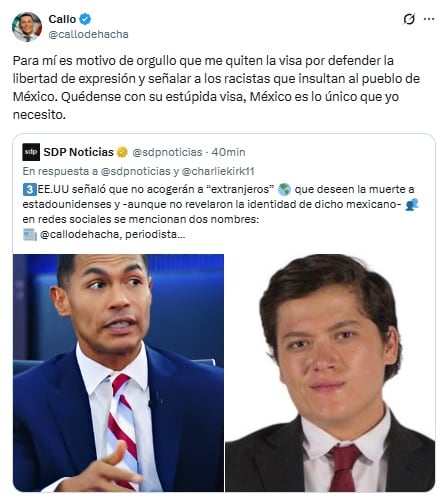Open the @callodehacha handle under Callo
445x498 pixels.
[x=88, y=34]
